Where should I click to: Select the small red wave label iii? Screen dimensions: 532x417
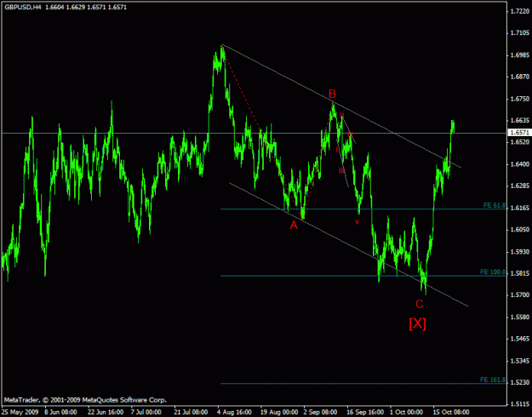click(341, 171)
